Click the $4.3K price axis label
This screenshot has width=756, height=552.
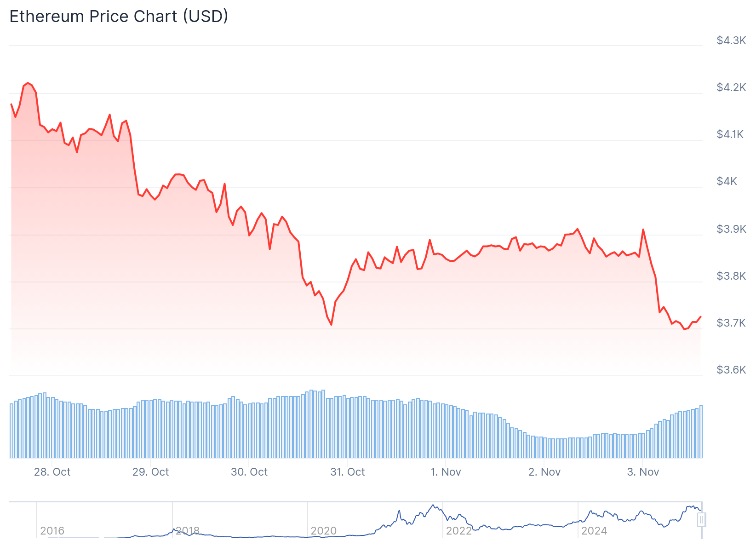731,40
